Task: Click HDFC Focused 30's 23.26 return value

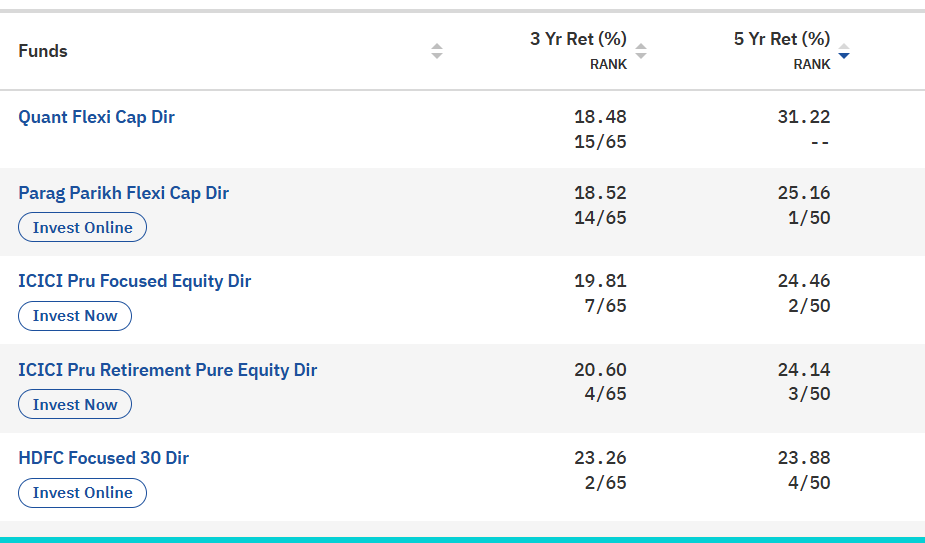Action: tap(600, 458)
